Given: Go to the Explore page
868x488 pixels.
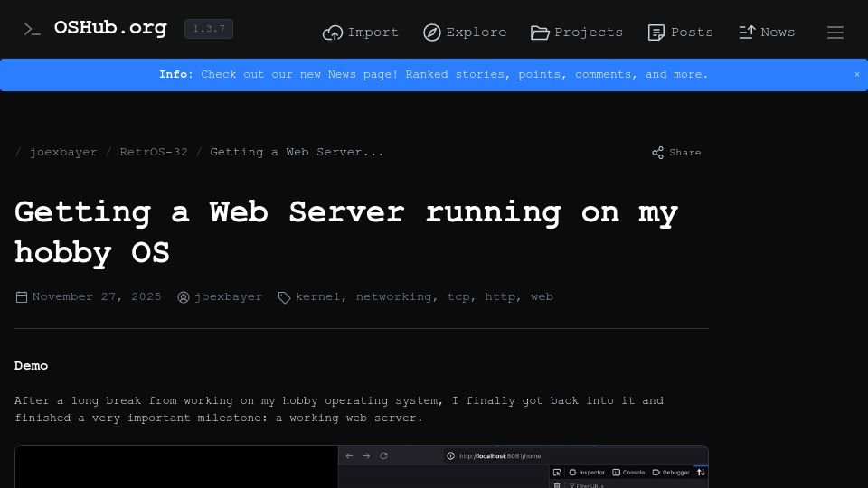Looking at the screenshot, I should (x=465, y=33).
